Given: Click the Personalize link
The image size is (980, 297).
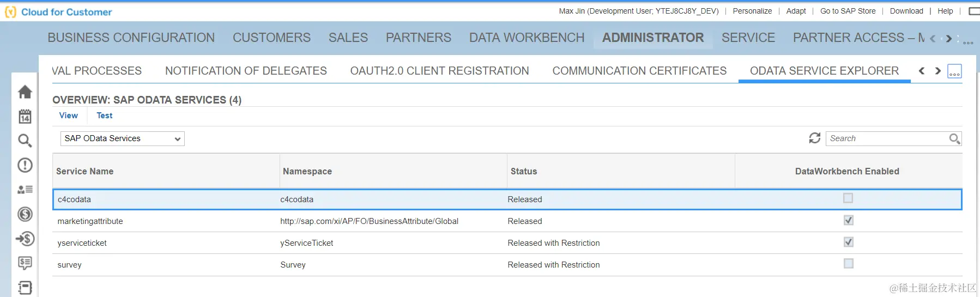Looking at the screenshot, I should tap(752, 11).
